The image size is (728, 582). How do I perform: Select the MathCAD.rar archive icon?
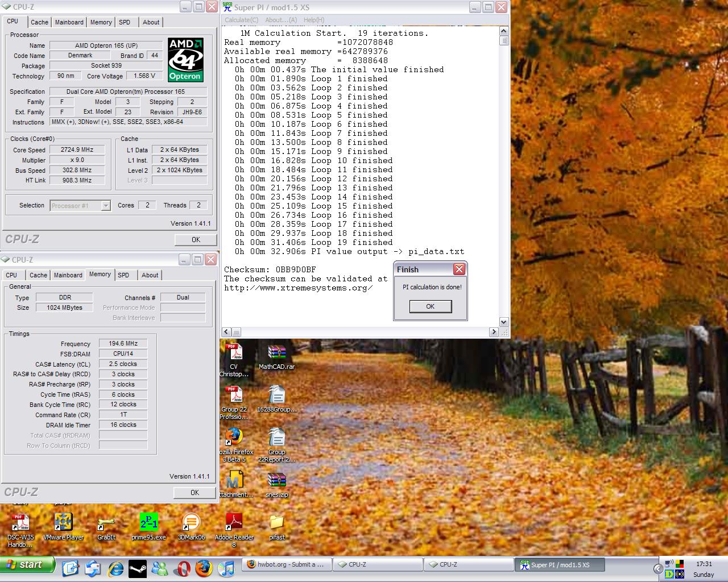coord(276,357)
